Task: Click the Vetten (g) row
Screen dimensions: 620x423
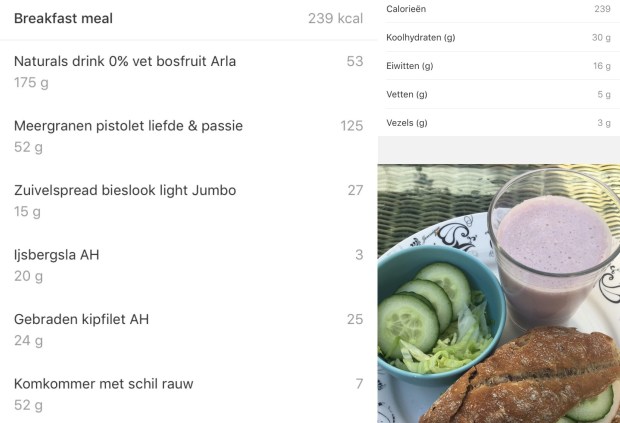Action: point(499,94)
